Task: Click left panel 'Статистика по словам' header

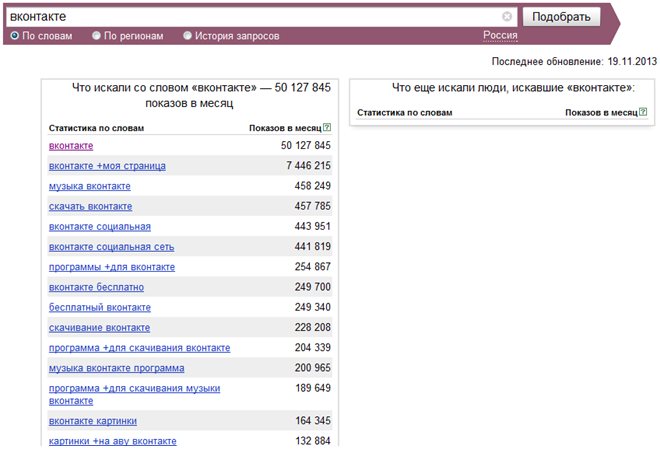Action: 96,128
